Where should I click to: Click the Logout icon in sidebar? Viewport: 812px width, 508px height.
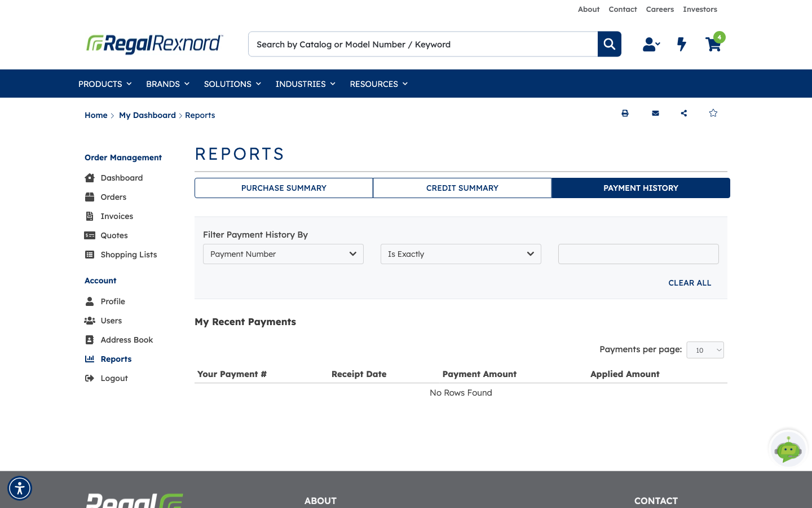click(x=90, y=378)
